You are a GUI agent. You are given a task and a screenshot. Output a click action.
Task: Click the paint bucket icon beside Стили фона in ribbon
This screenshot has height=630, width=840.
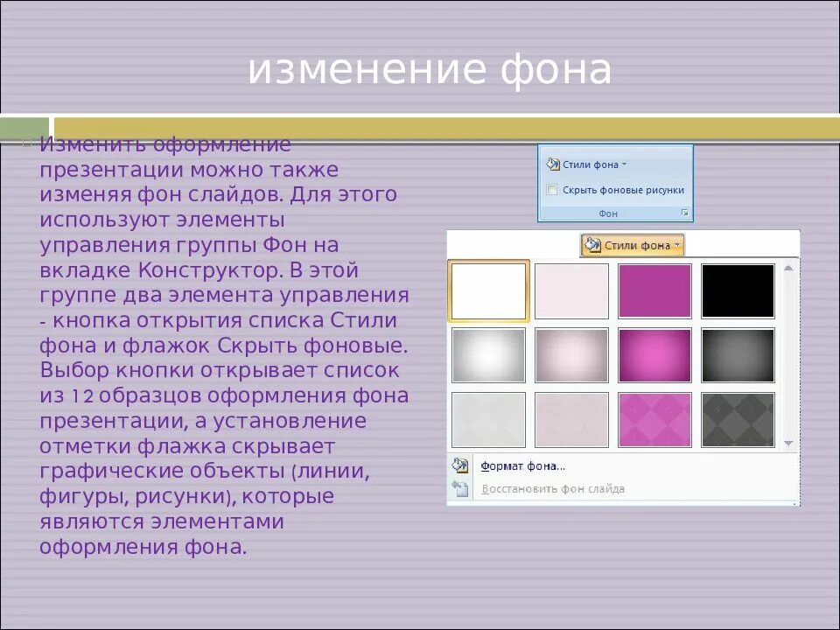(552, 164)
